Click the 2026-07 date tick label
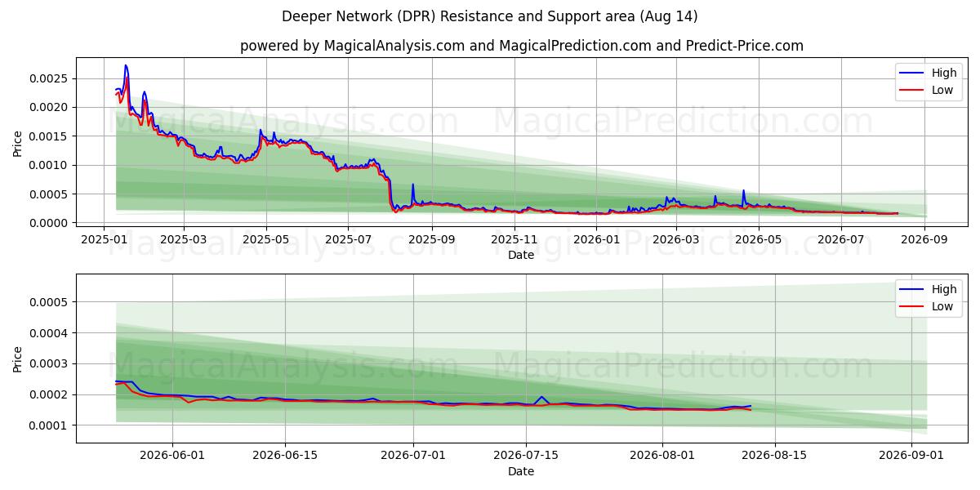This screenshot has width=980, height=490. click(841, 238)
